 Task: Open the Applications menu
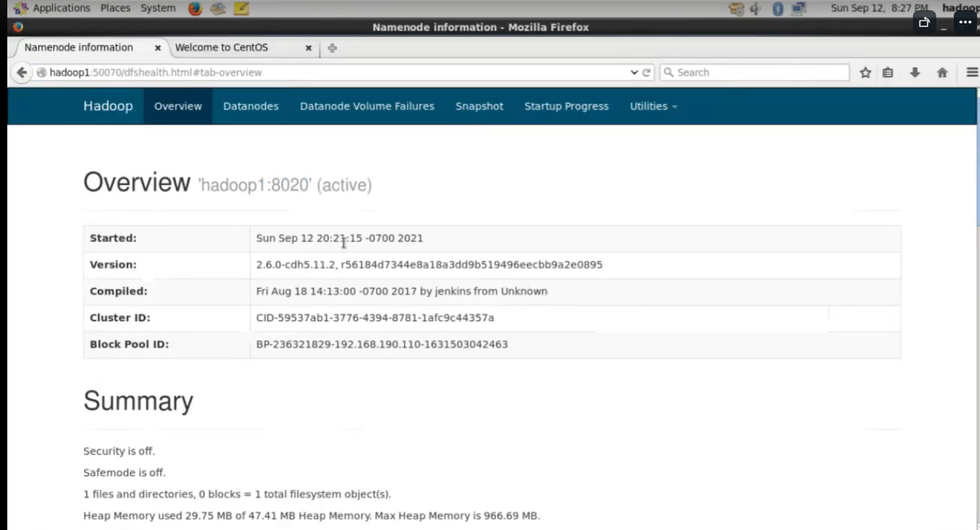coord(61,8)
